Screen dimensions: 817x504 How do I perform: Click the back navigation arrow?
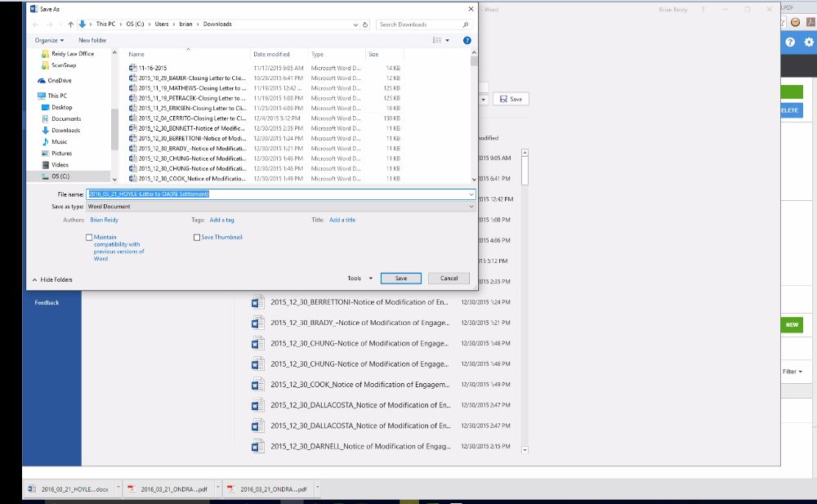tap(33, 24)
